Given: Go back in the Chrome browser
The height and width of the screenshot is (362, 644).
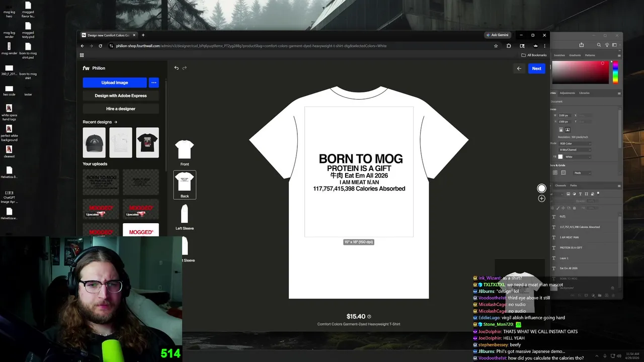Looking at the screenshot, I should tap(83, 46).
